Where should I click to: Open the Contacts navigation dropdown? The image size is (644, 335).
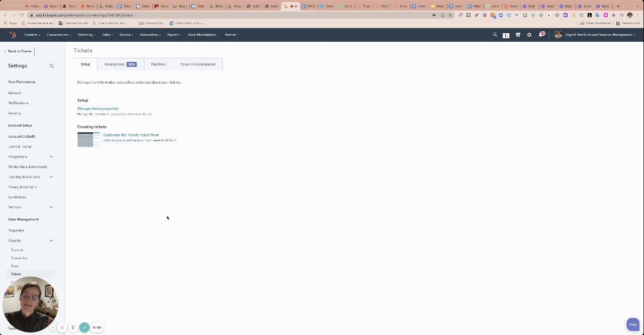click(x=32, y=35)
